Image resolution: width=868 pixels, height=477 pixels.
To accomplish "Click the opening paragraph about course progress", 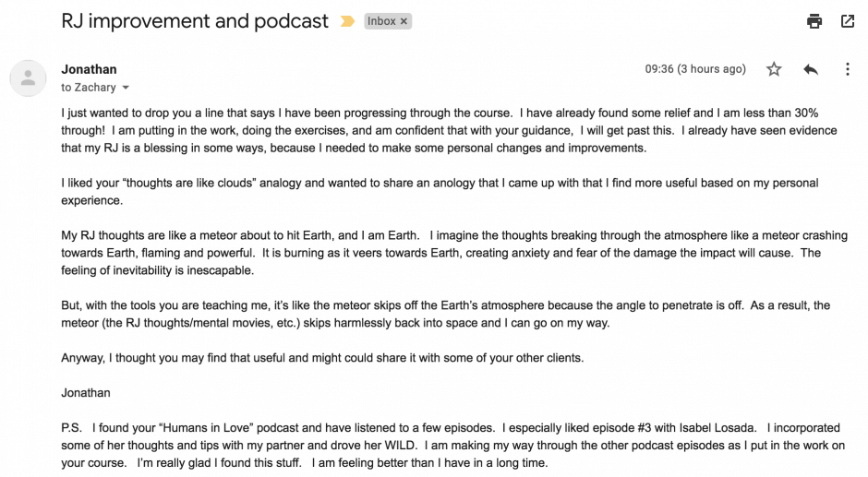I will (x=449, y=131).
